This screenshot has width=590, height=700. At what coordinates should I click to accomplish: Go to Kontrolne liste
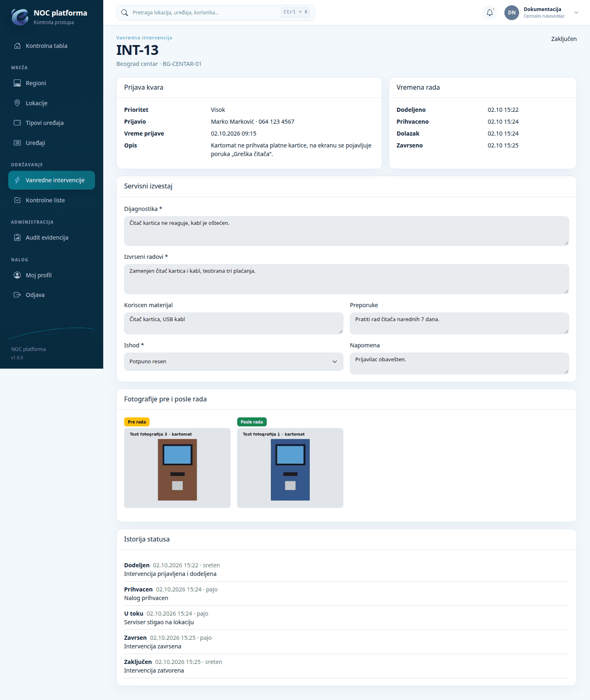(x=52, y=200)
